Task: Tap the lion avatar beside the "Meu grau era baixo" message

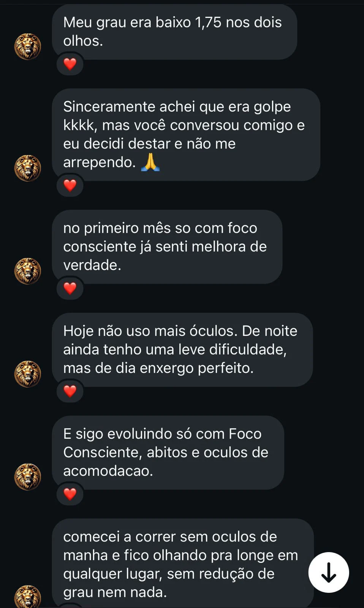Action: click(27, 47)
